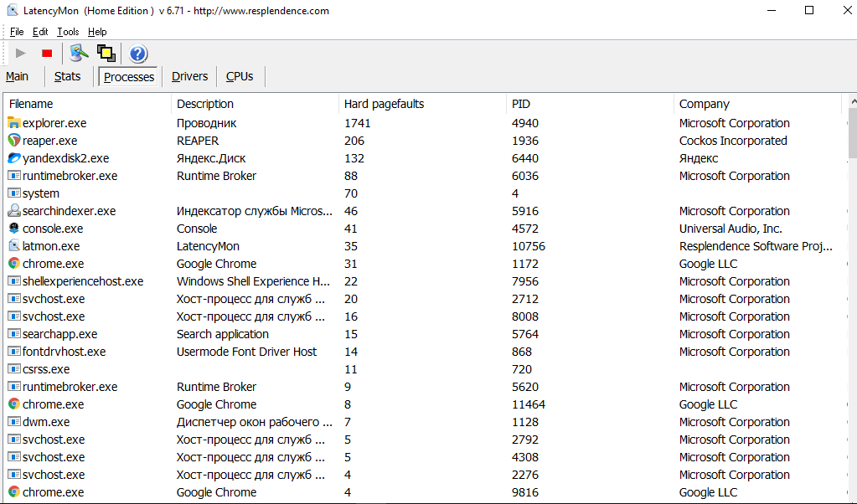Switch to the Main tab
The width and height of the screenshot is (857, 504).
(x=17, y=76)
